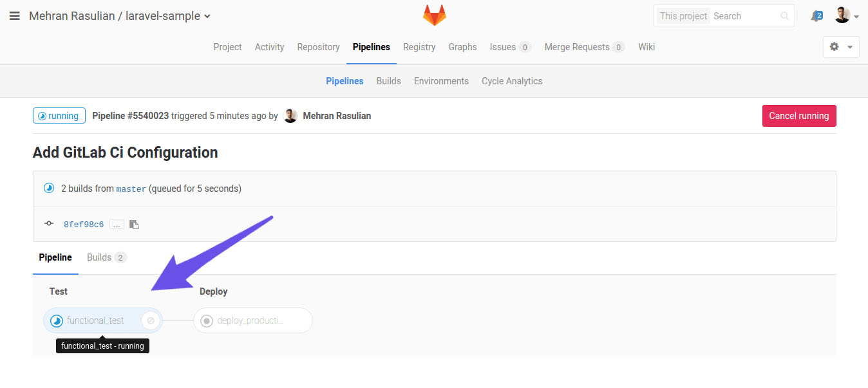The image size is (868, 388).
Task: Expand the commit message ellipsis button
Action: [117, 224]
